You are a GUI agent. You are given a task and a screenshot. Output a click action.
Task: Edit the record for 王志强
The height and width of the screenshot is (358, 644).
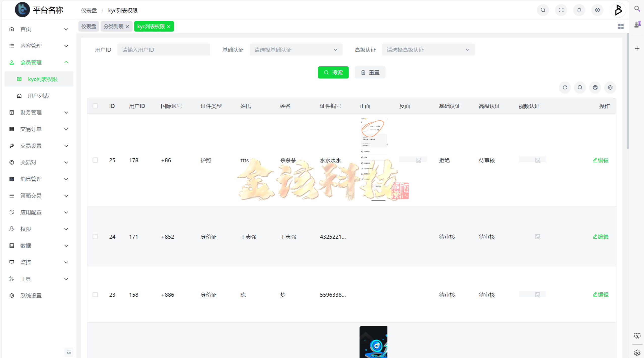[x=601, y=236]
